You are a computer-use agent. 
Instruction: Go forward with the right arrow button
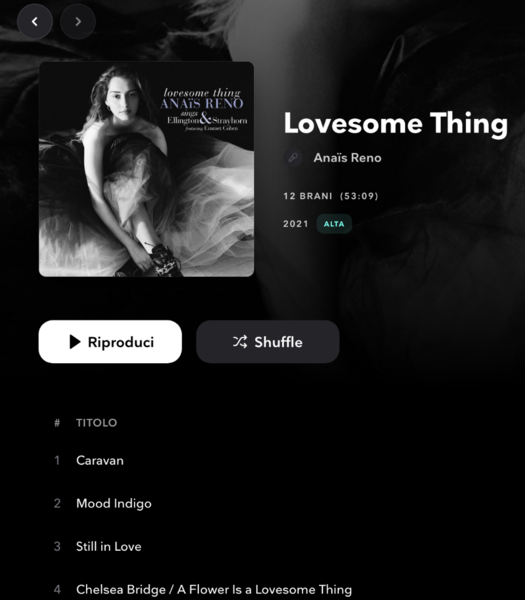(78, 21)
